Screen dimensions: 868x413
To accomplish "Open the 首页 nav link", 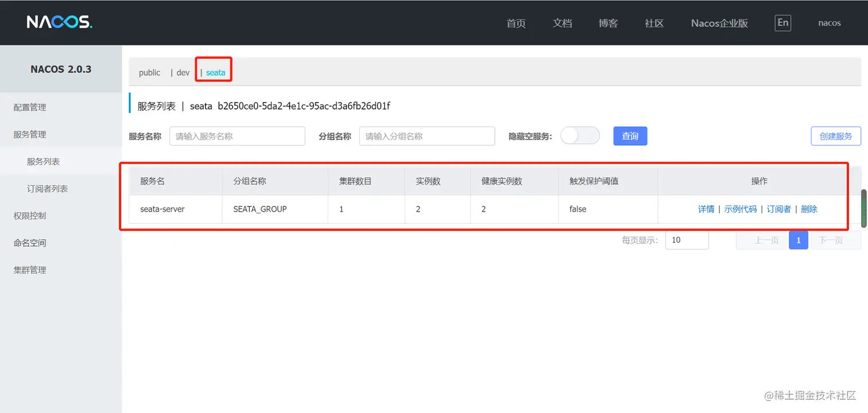I will pyautogui.click(x=516, y=24).
